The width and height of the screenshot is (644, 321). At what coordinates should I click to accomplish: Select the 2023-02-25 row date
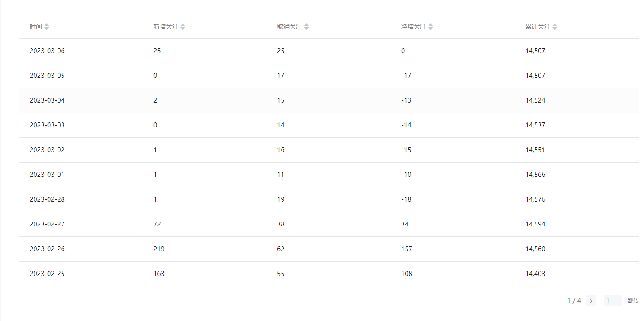[x=47, y=274]
